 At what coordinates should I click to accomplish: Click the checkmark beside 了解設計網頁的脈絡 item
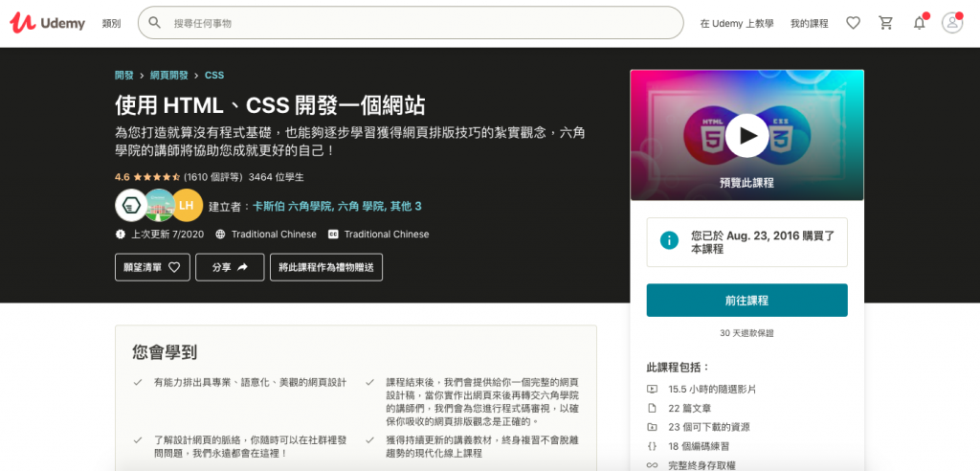coord(138,439)
